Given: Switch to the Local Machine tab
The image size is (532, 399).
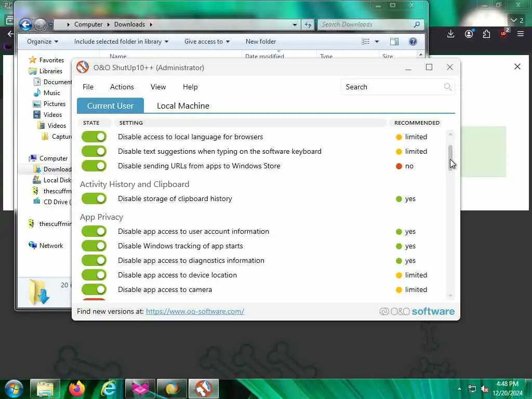Looking at the screenshot, I should 183,106.
